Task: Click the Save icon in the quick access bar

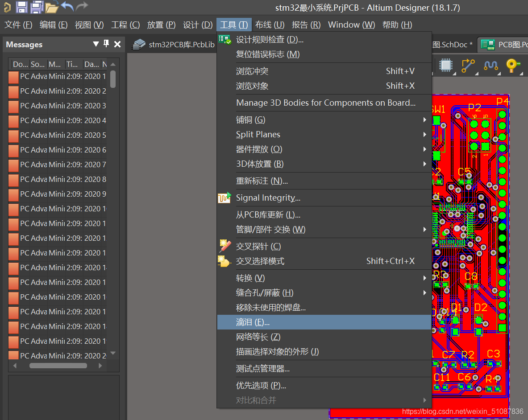Action: (x=22, y=7)
